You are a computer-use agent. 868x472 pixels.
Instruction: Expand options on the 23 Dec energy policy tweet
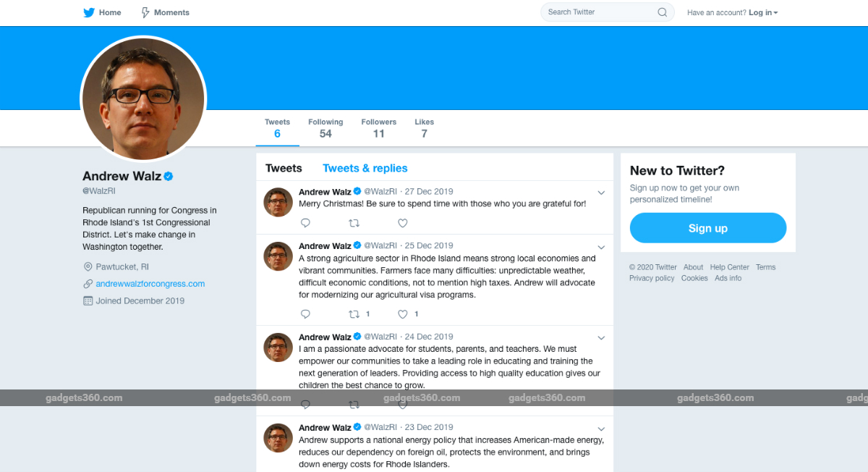[601, 428]
